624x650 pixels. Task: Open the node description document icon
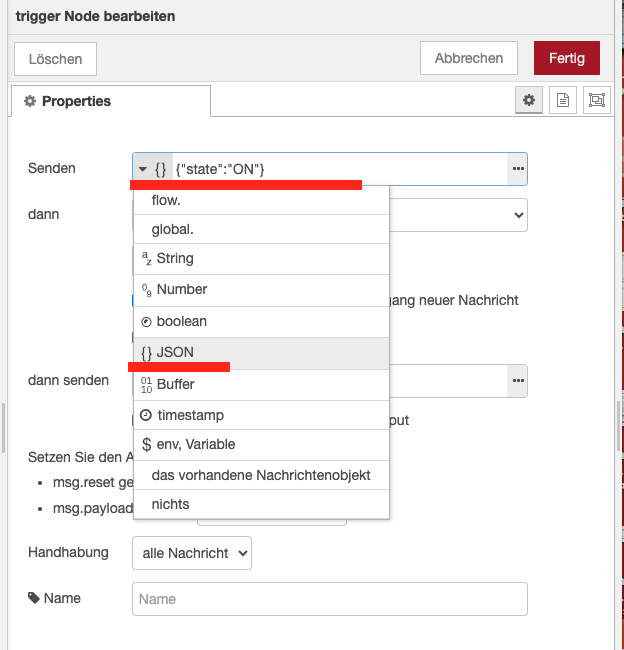563,101
